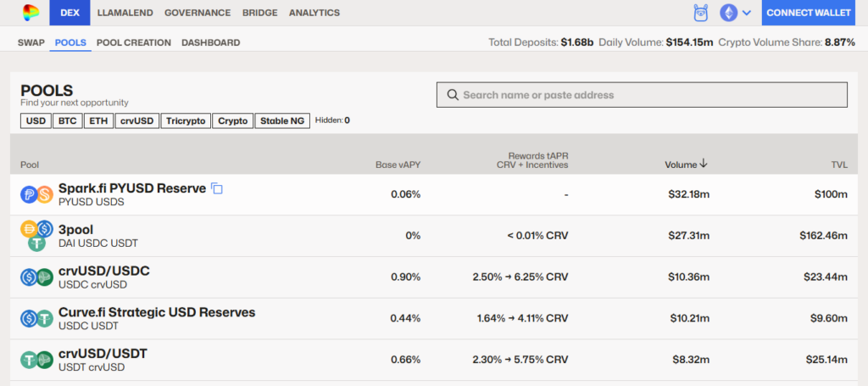Toggle the Stable NG pool filter
Image resolution: width=868 pixels, height=386 pixels.
coord(281,120)
